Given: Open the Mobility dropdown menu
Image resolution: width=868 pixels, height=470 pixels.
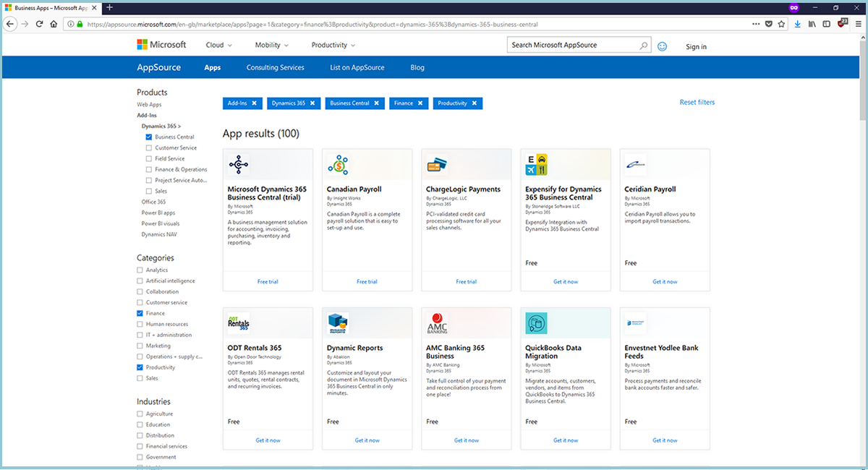Looking at the screenshot, I should (x=272, y=45).
